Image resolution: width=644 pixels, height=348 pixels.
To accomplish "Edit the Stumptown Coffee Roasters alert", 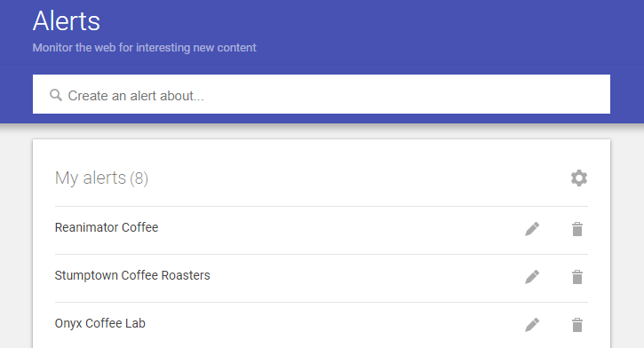I will (x=532, y=277).
